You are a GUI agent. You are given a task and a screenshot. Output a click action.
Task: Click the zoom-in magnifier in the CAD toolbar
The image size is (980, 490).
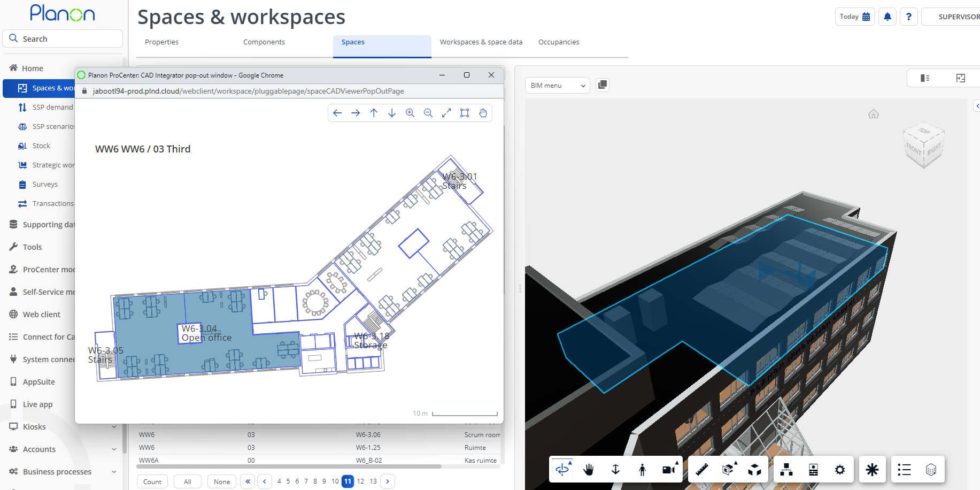[x=410, y=113]
